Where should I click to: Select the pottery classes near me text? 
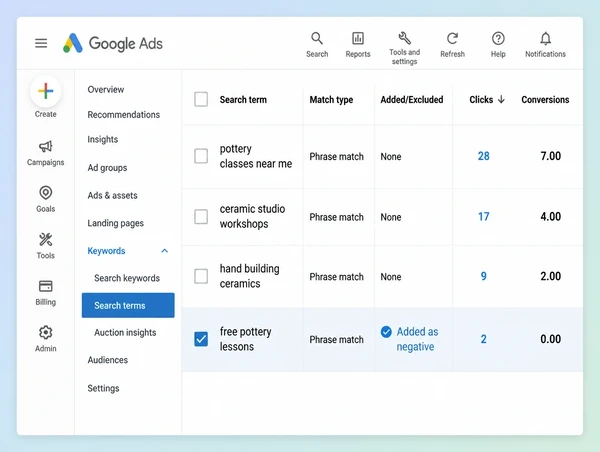[256, 156]
